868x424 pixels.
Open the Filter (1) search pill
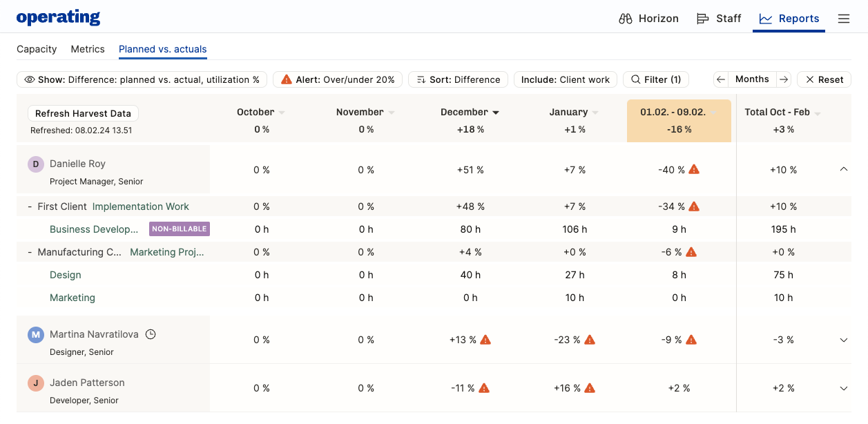pos(656,79)
